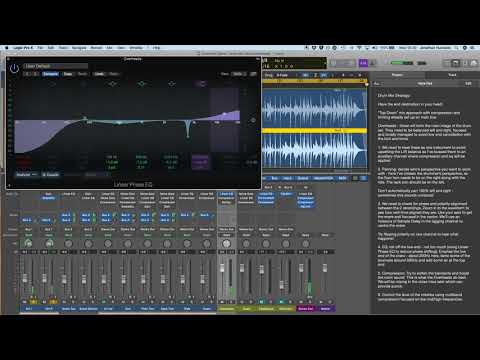Toggle the Analyzer button in EQ
Image resolution: width=480 pixels, height=360 pixels.
[x=27, y=174]
